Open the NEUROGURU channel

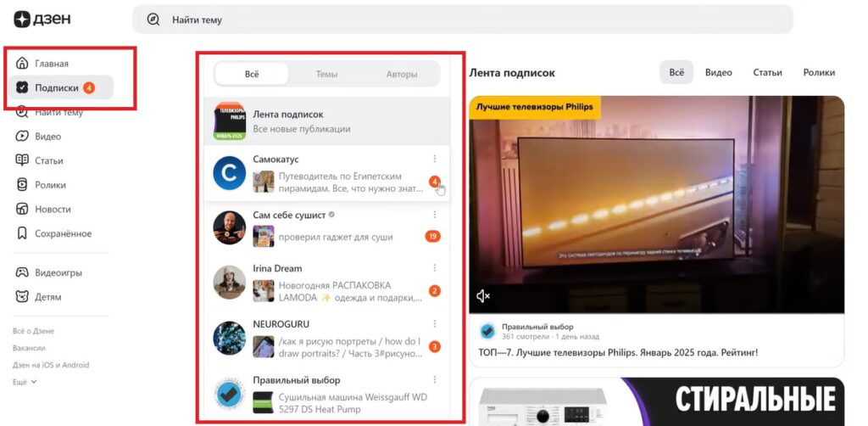(x=281, y=324)
